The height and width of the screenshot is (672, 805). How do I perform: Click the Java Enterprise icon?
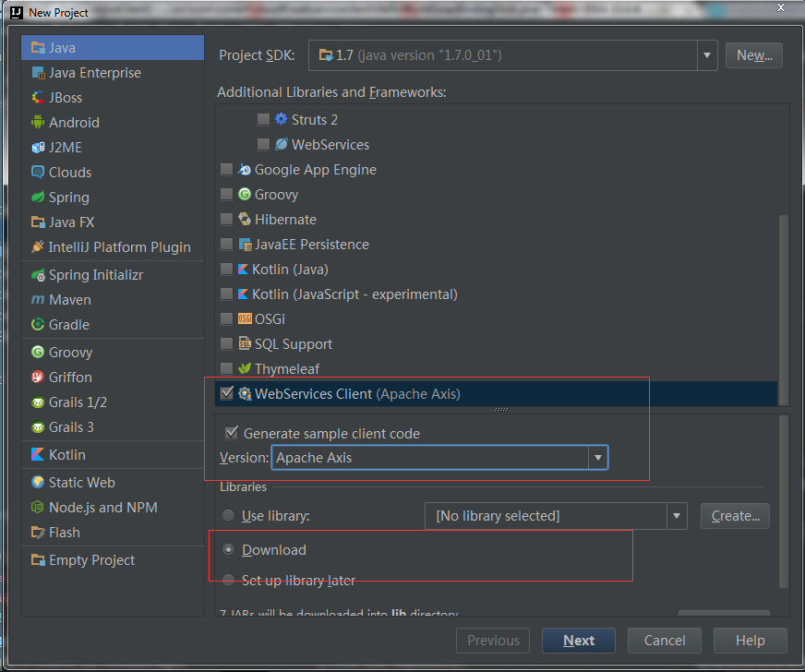pos(38,73)
